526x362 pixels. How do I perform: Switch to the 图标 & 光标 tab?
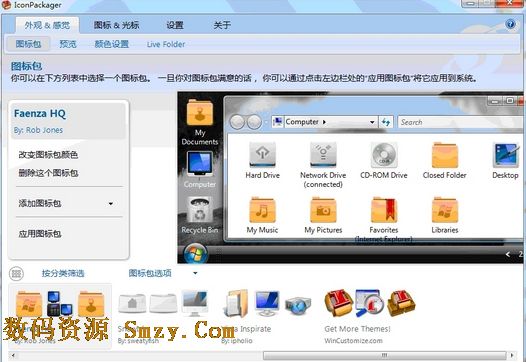point(116,25)
